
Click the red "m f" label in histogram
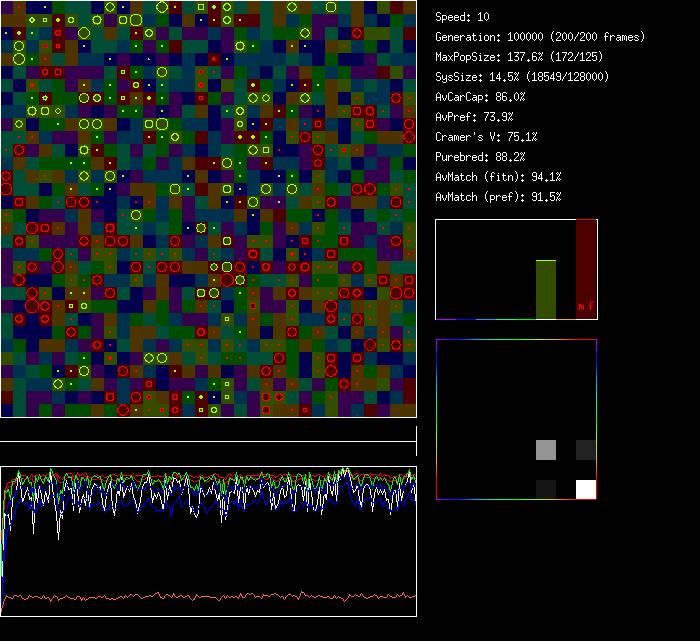[x=586, y=306]
